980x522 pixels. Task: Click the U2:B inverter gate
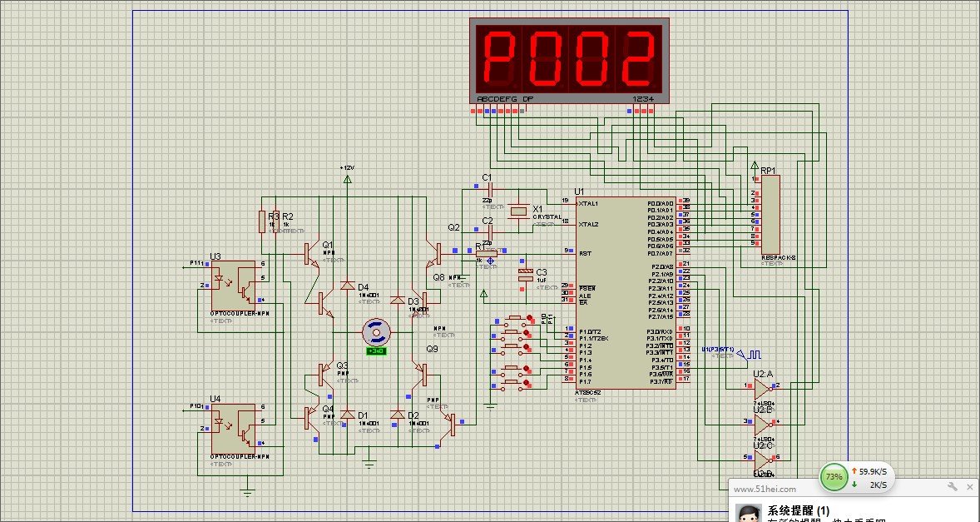(x=763, y=425)
